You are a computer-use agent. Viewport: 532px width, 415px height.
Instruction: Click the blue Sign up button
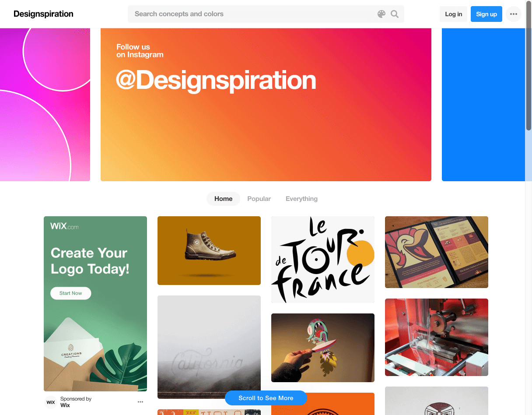[486, 14]
